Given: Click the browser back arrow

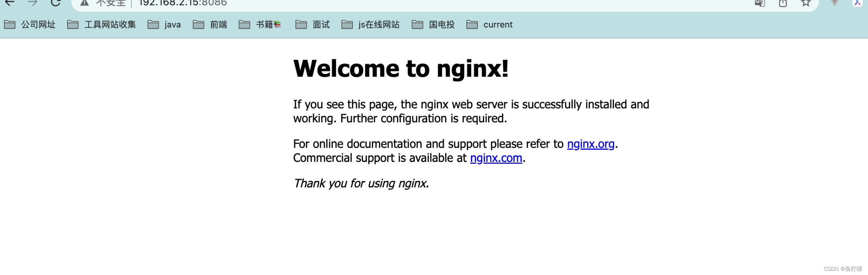Looking at the screenshot, I should (x=10, y=3).
